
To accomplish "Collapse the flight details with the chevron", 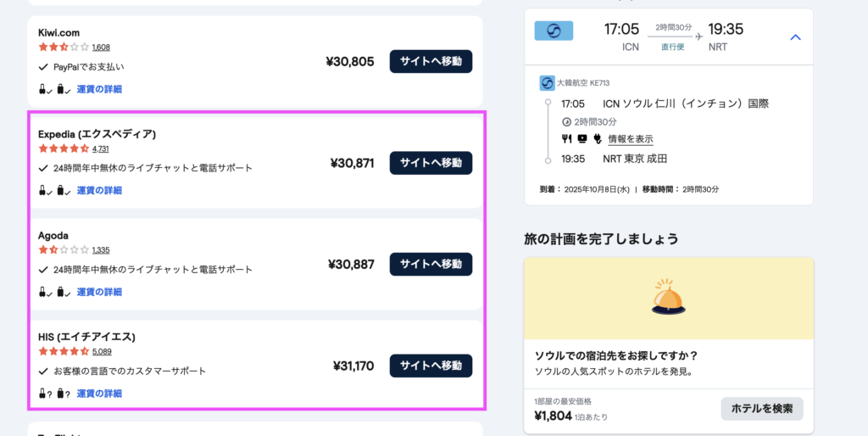I will click(795, 37).
